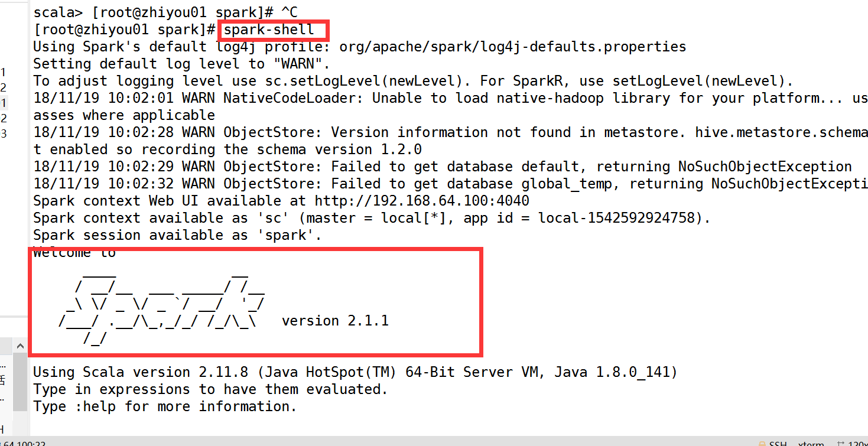This screenshot has height=446, width=868.
Task: Click the 'Setting default log level to "WARN"' line
Action: point(181,64)
